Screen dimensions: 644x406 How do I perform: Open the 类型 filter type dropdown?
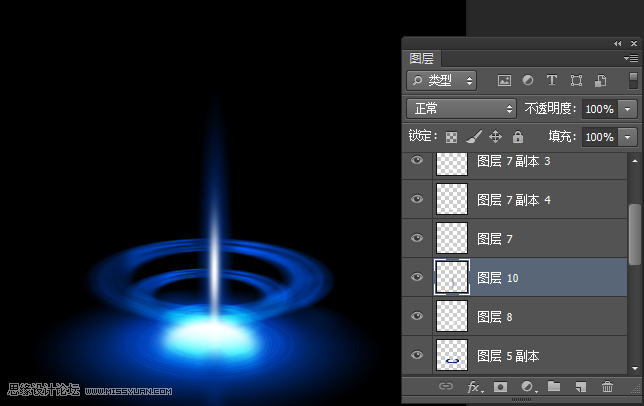[x=442, y=80]
